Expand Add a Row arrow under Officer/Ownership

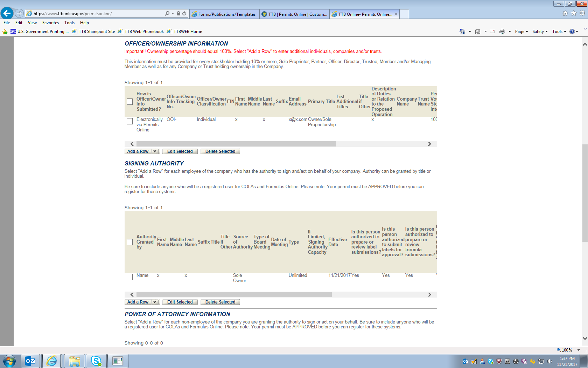(155, 151)
